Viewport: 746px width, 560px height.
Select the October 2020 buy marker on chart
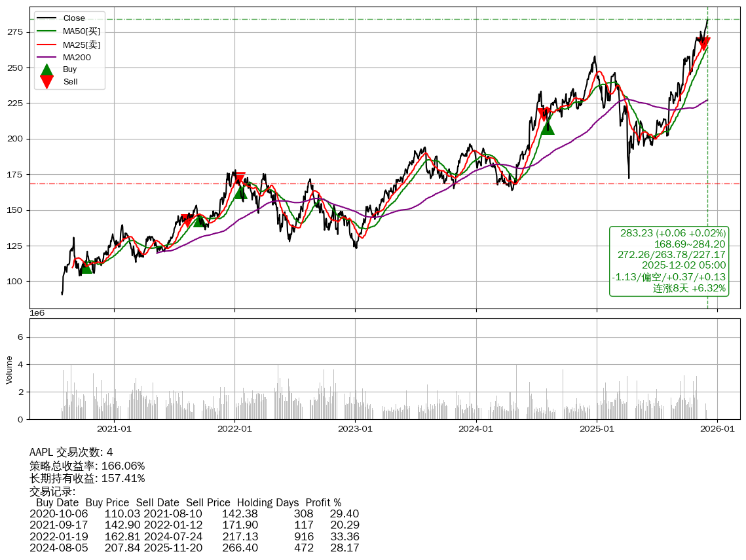point(86,267)
